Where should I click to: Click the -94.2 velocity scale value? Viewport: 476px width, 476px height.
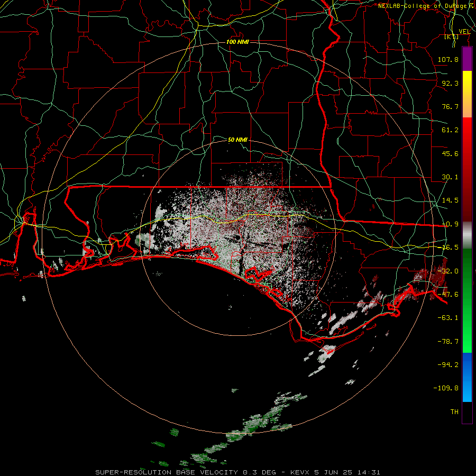click(448, 365)
